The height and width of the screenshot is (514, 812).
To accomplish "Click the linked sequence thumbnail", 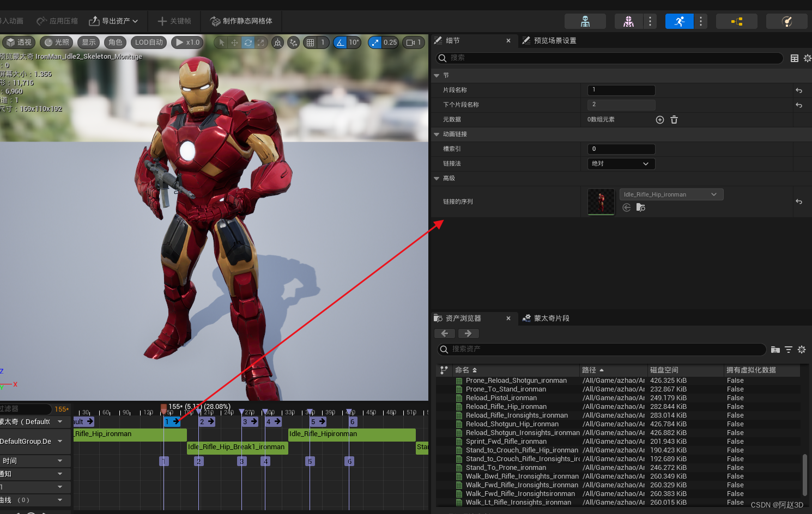I will point(601,201).
